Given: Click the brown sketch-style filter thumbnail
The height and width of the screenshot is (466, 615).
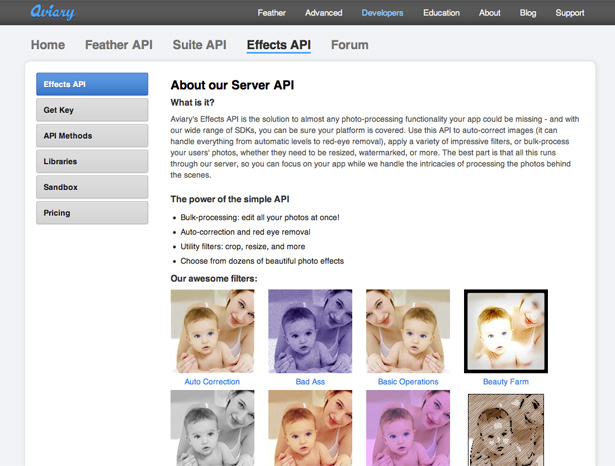Looking at the screenshot, I should (x=506, y=430).
